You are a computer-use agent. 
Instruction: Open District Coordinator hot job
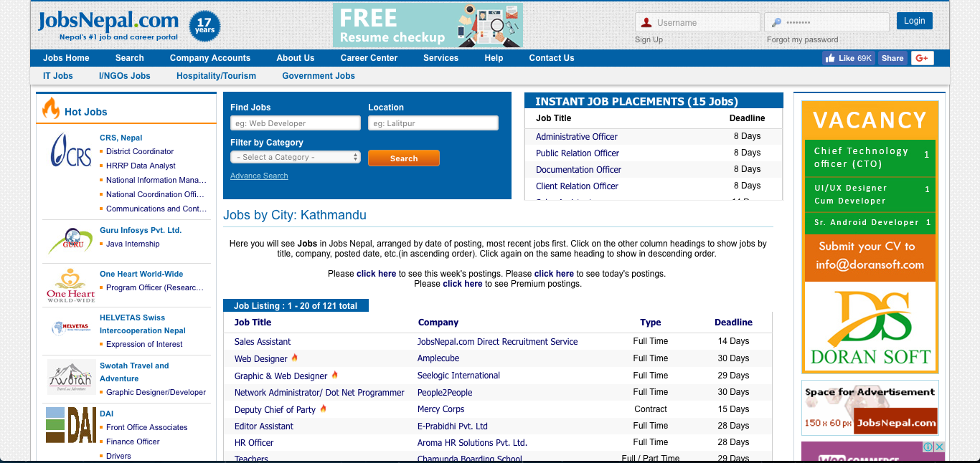(140, 151)
